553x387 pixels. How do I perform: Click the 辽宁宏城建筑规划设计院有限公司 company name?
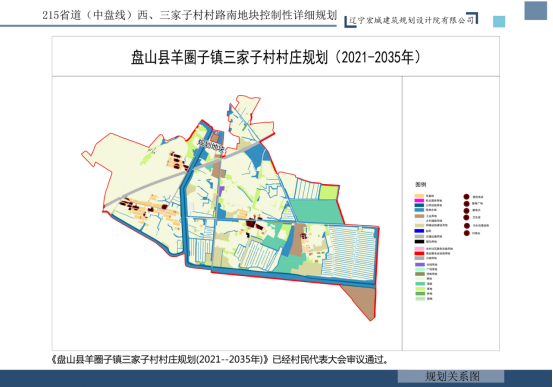pos(411,20)
